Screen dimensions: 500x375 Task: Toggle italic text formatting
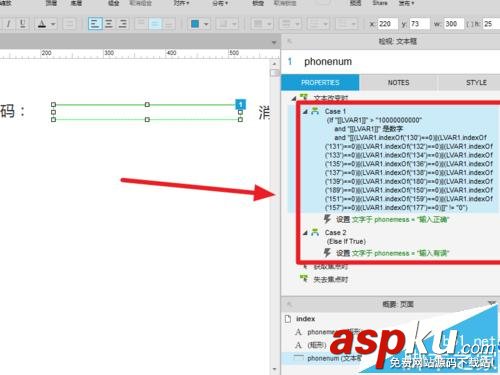pos(8,24)
